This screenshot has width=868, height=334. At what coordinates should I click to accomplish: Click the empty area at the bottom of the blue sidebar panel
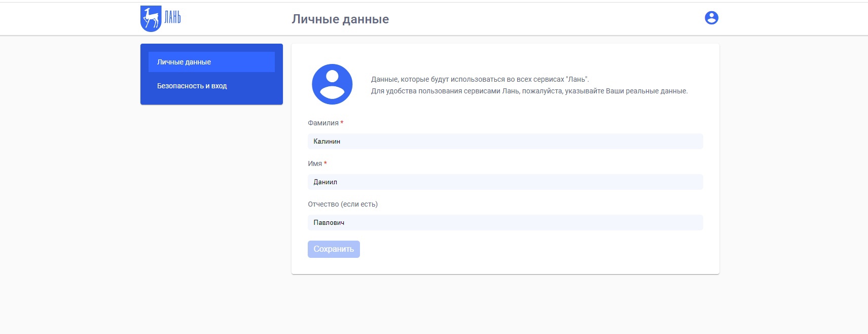tap(211, 100)
